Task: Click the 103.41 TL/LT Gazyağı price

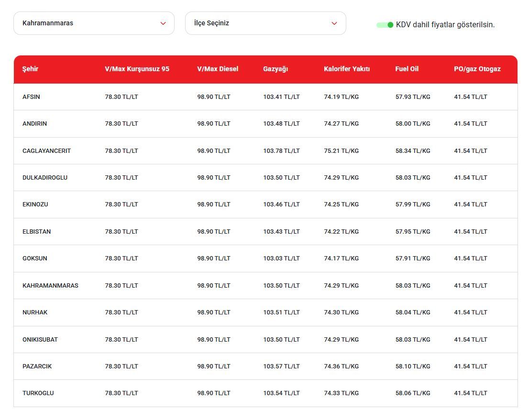Action: point(281,97)
